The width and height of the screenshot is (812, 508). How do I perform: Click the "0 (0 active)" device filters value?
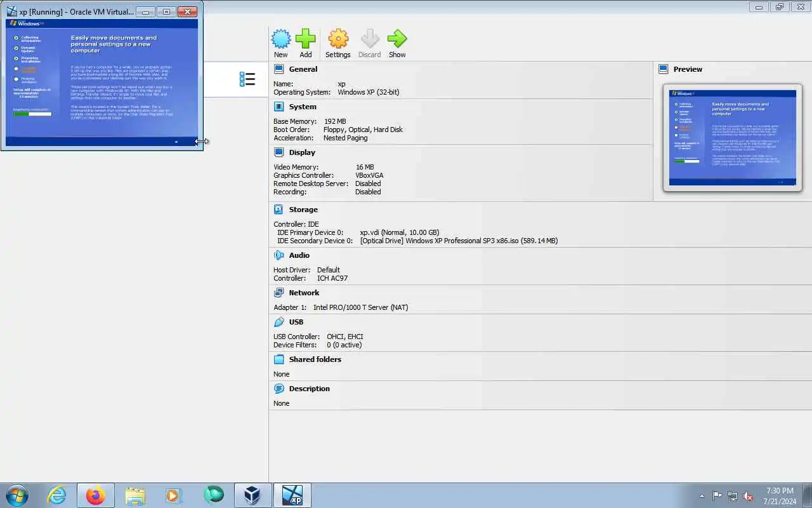[x=344, y=345]
